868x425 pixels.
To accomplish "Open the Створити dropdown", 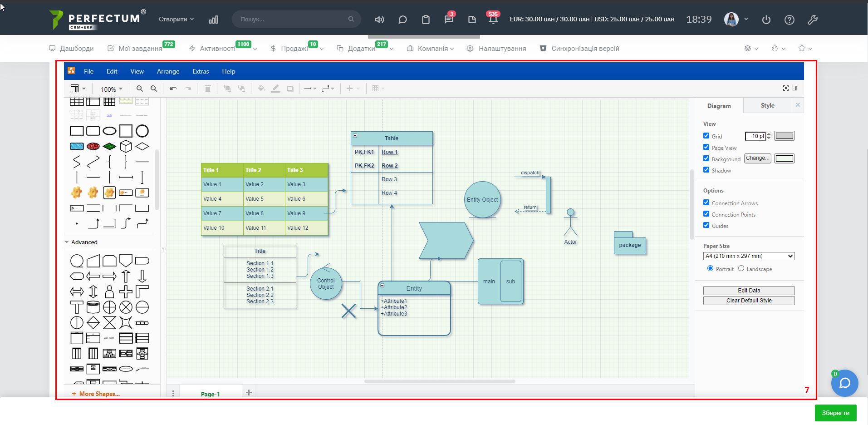I will (176, 19).
